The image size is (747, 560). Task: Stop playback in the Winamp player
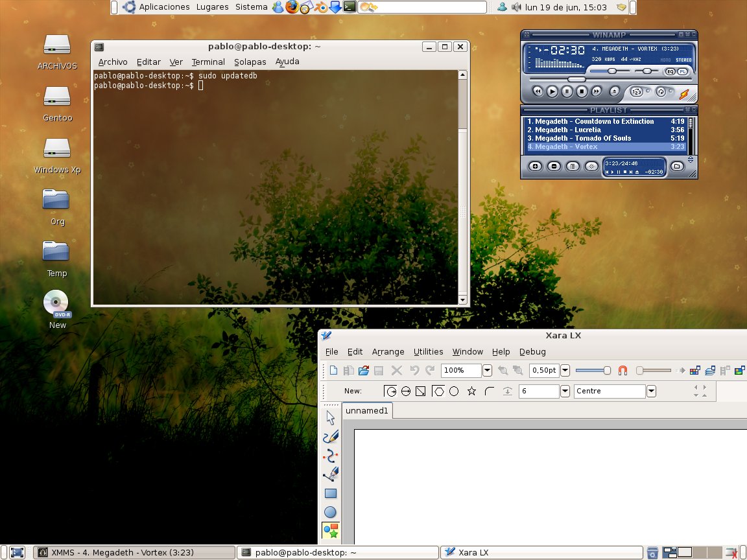coord(582,91)
